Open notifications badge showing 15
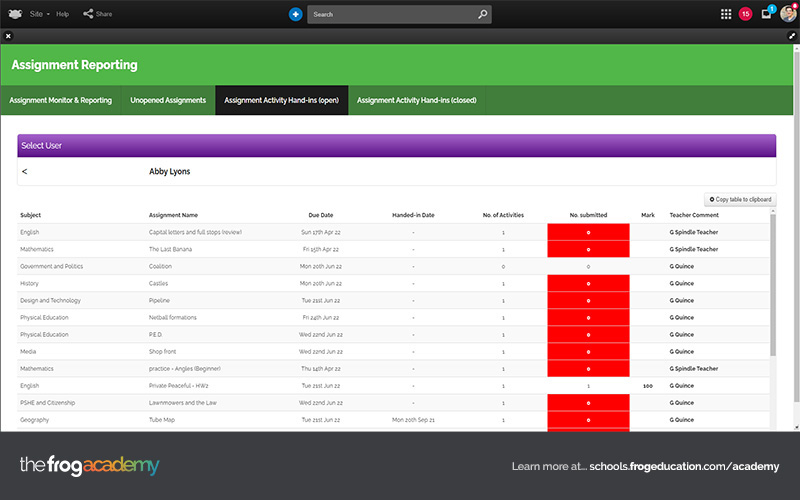This screenshot has height=500, width=800. 745,14
